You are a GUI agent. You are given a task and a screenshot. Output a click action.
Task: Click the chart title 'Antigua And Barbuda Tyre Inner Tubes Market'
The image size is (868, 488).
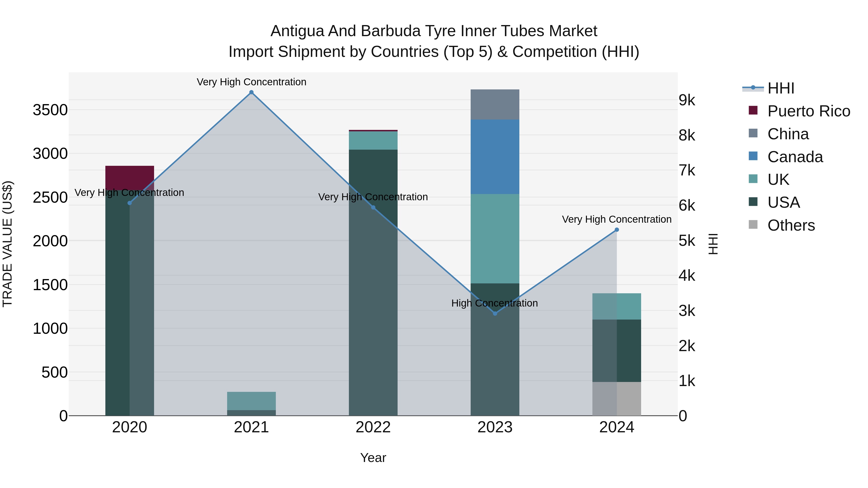(434, 31)
